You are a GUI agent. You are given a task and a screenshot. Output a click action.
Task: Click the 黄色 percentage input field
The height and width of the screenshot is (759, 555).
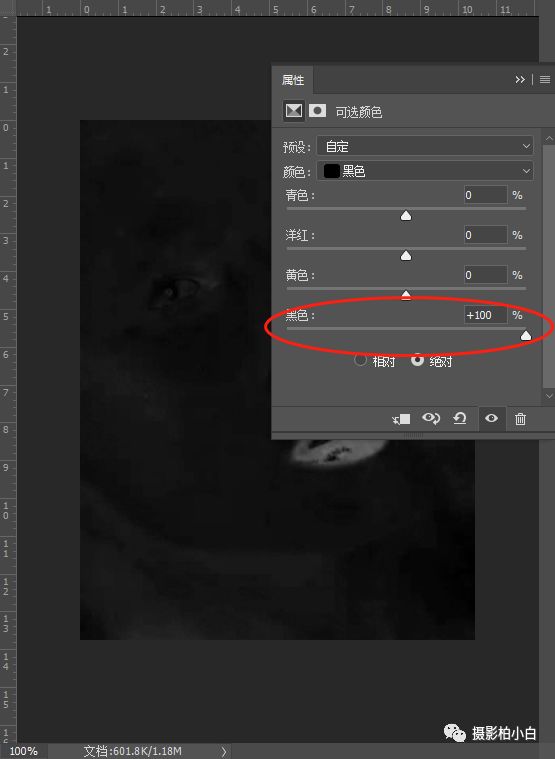[x=485, y=275]
